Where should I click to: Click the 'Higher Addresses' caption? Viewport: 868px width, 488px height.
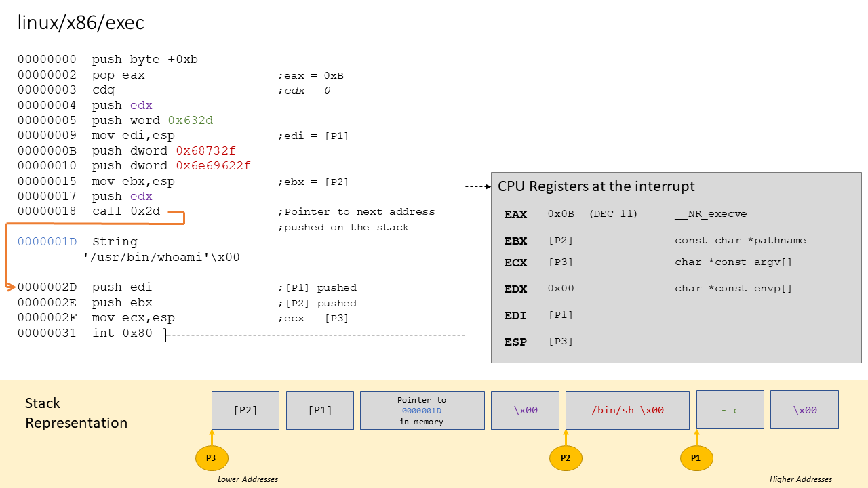pos(801,479)
